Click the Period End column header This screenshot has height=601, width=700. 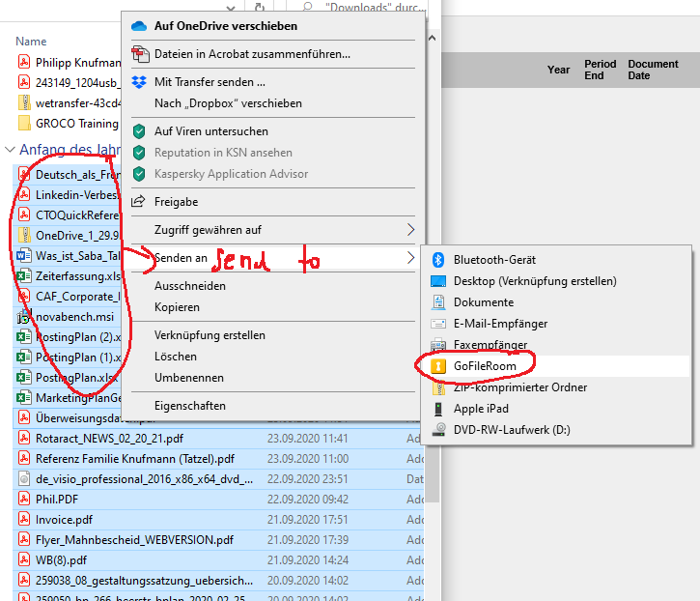(x=600, y=70)
